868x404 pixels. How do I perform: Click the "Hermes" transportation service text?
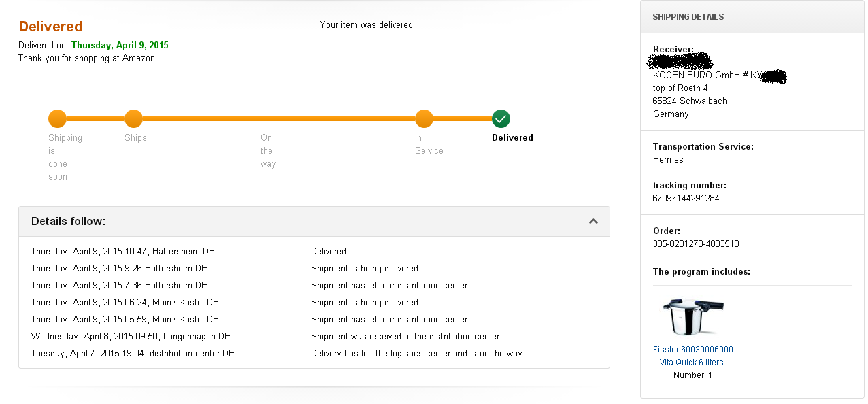pos(668,159)
